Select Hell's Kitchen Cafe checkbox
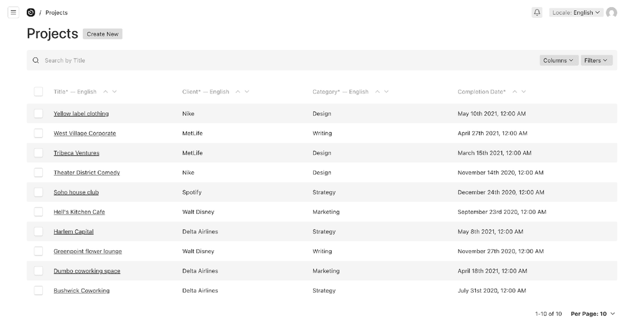Screen dimensions: 644x326 coord(38,212)
